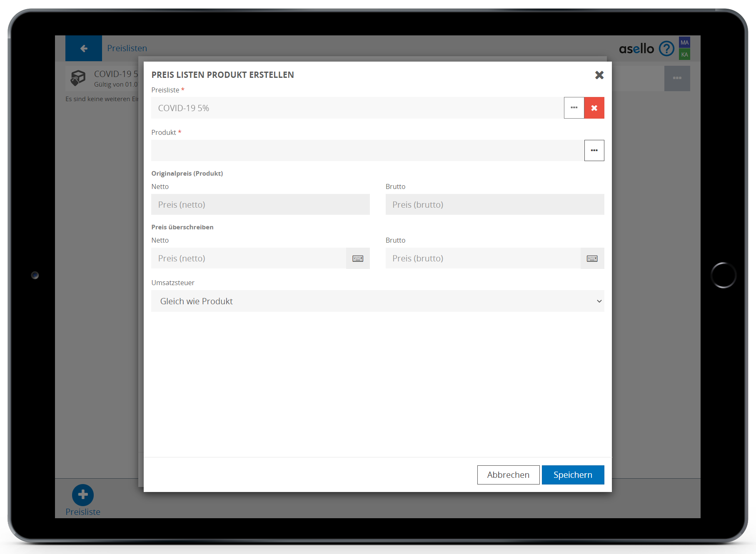The width and height of the screenshot is (756, 554).
Task: Open the COVID-19 row options menu
Action: (x=677, y=78)
